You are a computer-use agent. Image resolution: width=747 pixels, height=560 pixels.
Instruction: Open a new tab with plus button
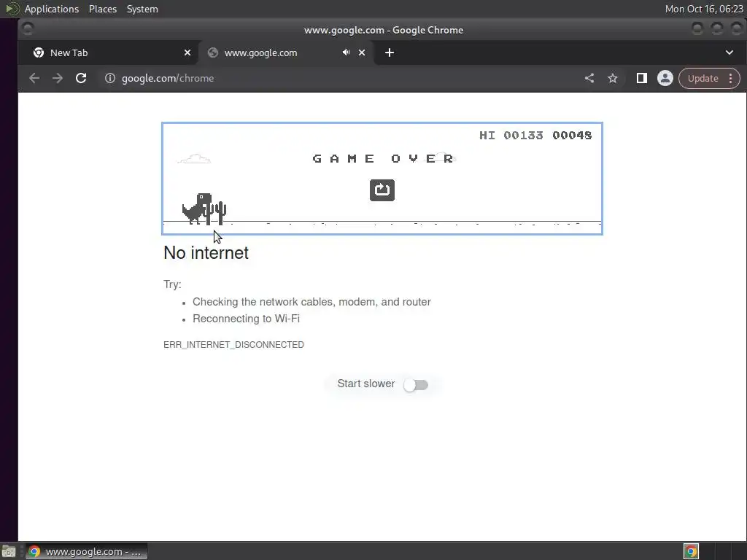390,52
